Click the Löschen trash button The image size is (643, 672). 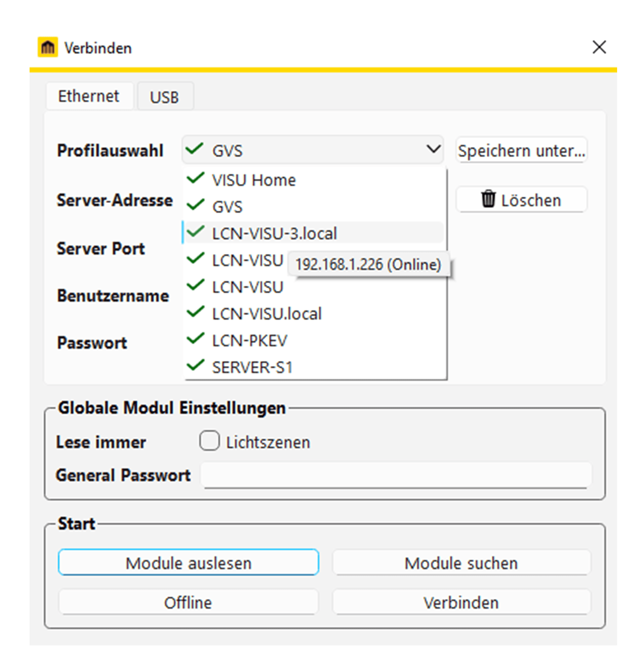(521, 200)
